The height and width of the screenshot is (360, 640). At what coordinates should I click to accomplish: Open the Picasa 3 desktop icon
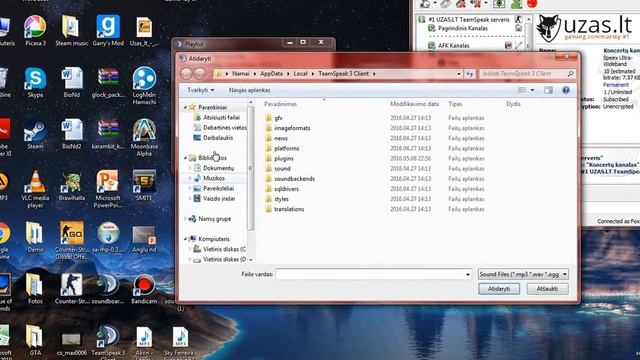(x=35, y=31)
